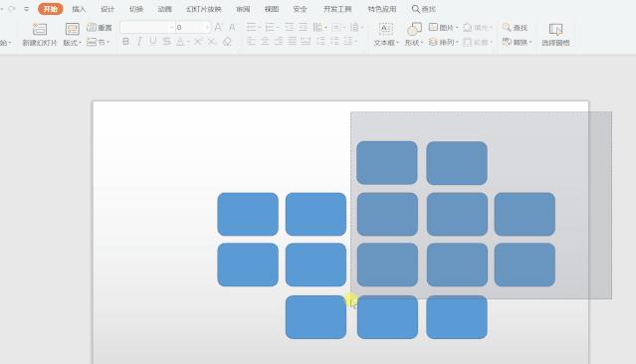Click the increase font size icon
The height and width of the screenshot is (364, 636).
[218, 27]
